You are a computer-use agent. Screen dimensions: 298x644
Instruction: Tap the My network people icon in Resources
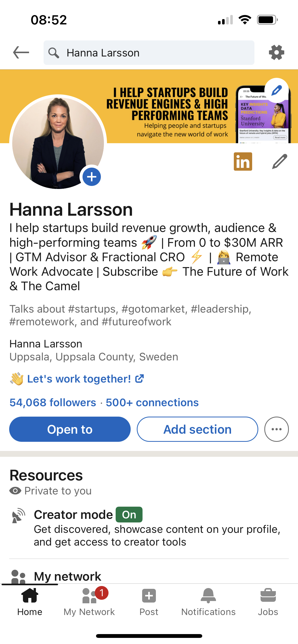point(19,576)
